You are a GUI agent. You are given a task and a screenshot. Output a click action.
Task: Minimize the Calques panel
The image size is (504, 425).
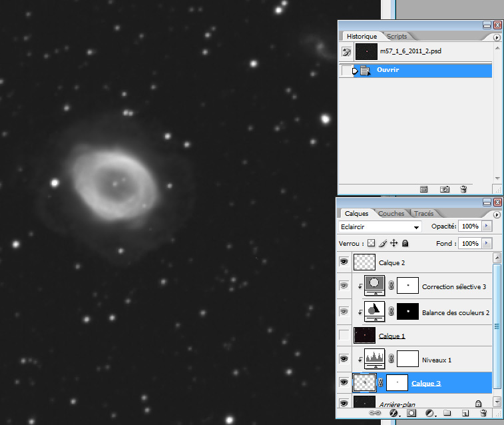click(x=487, y=203)
